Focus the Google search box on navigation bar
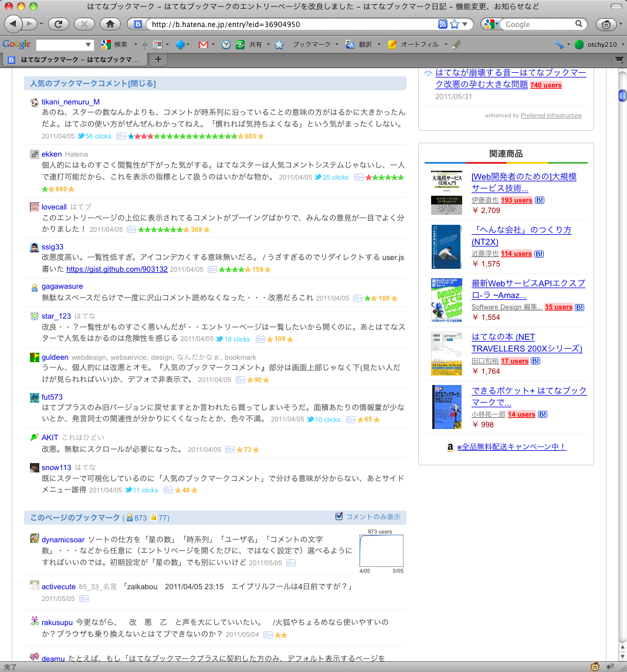This screenshot has height=672, width=627. [538, 24]
